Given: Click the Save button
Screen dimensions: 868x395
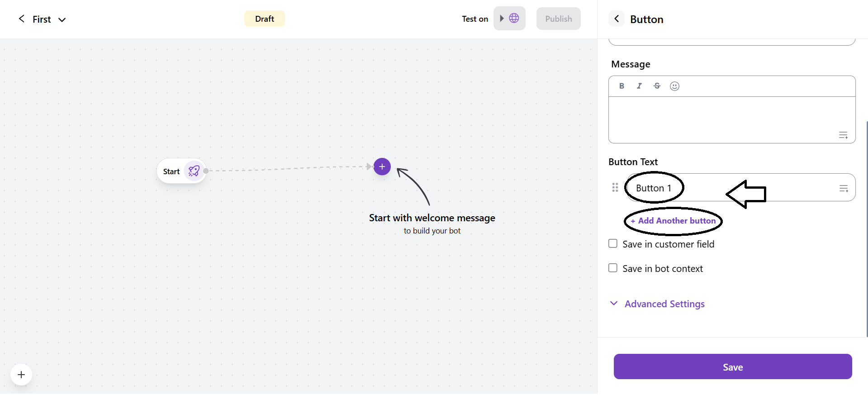Looking at the screenshot, I should (733, 366).
